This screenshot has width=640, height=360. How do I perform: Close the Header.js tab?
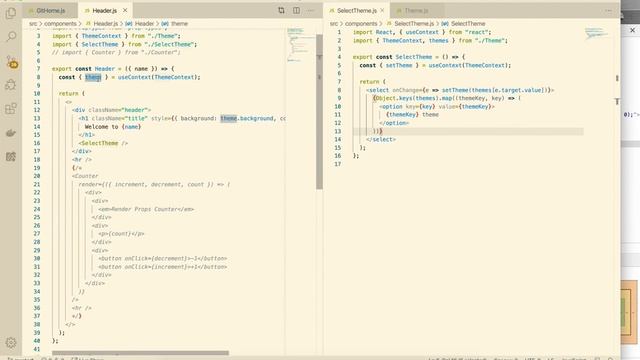pos(125,10)
